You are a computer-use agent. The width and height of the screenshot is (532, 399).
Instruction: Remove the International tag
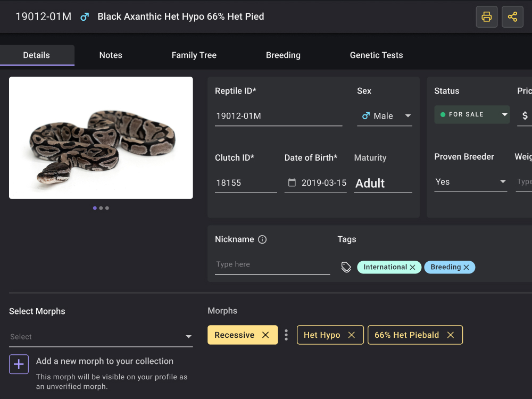click(412, 268)
